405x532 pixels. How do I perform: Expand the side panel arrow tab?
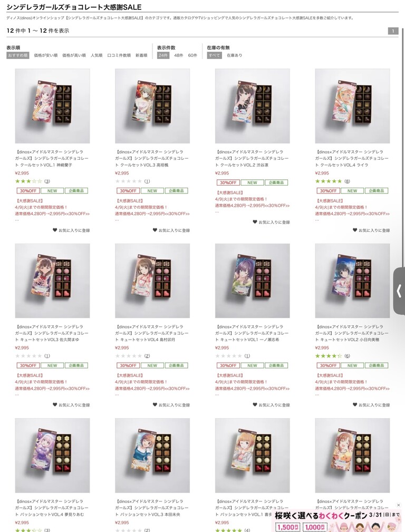click(399, 291)
